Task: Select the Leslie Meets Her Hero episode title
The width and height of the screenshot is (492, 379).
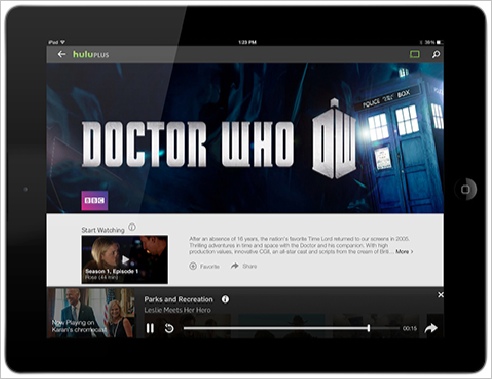Action: (177, 310)
